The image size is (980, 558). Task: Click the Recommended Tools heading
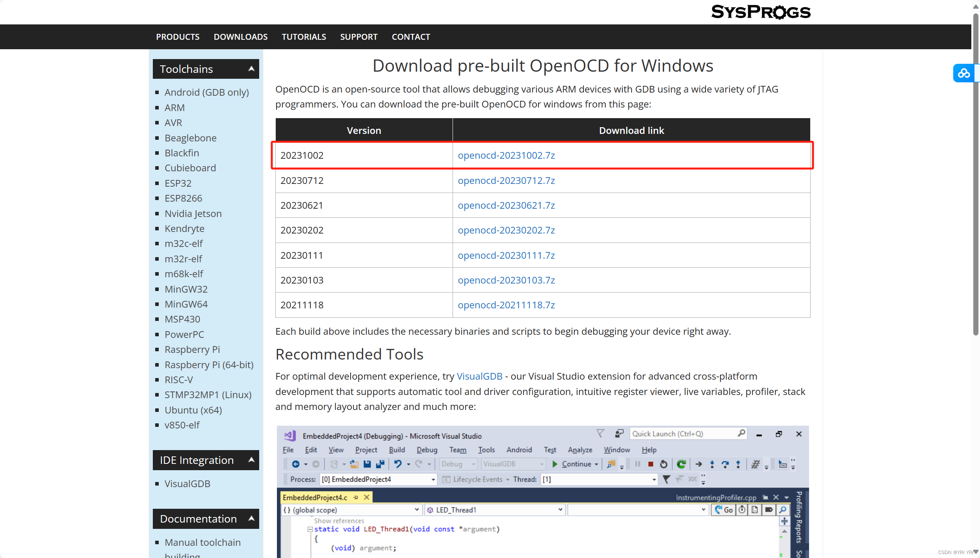click(349, 354)
